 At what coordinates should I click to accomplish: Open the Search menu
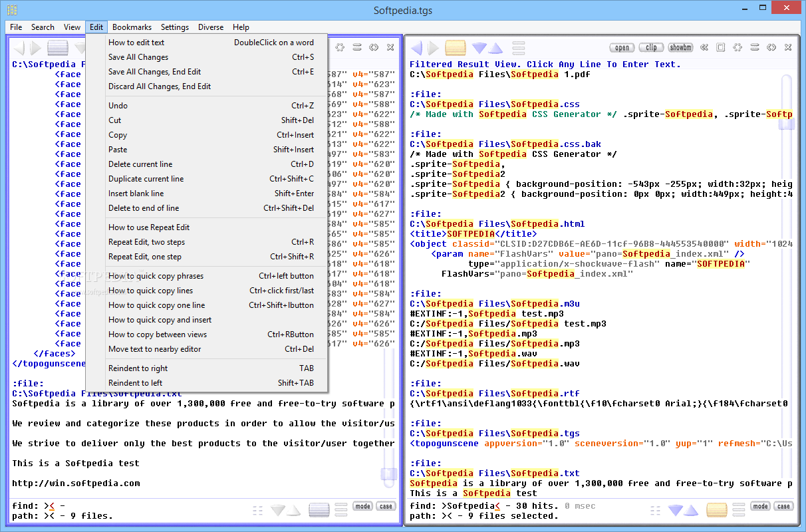pos(43,27)
